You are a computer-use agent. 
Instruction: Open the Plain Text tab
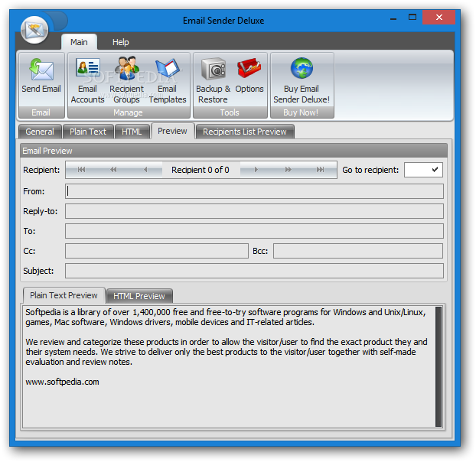pyautogui.click(x=88, y=132)
